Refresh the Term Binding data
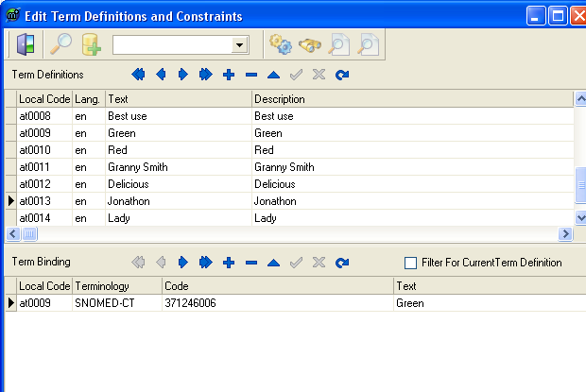 click(x=341, y=263)
